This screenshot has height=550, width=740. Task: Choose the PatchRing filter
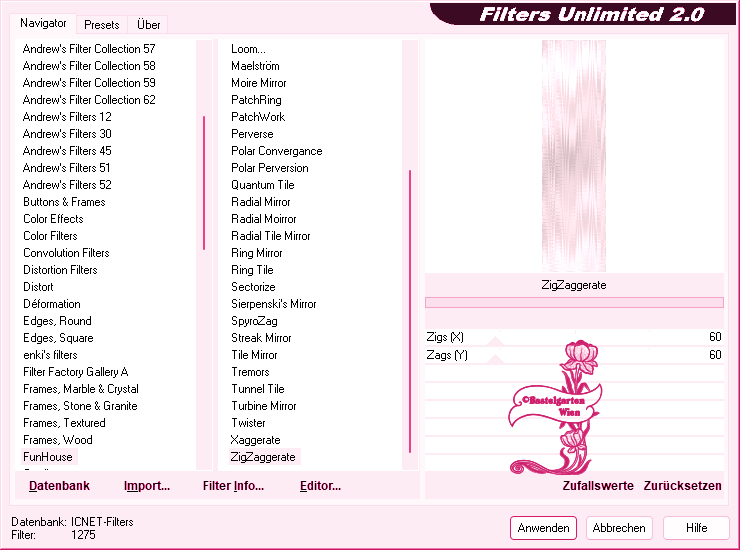coord(256,100)
